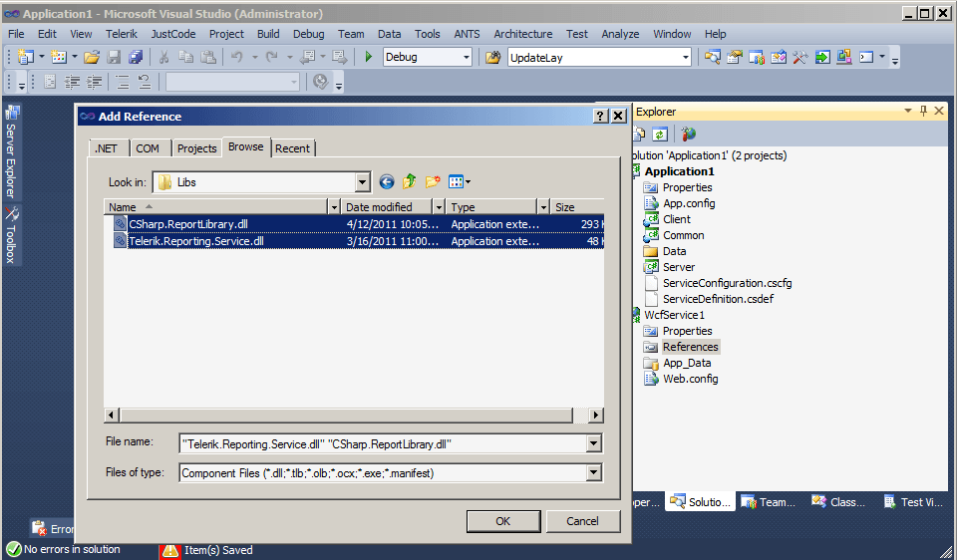The height and width of the screenshot is (560, 957).
Task: Switch to the .NET tab
Action: pyautogui.click(x=107, y=148)
